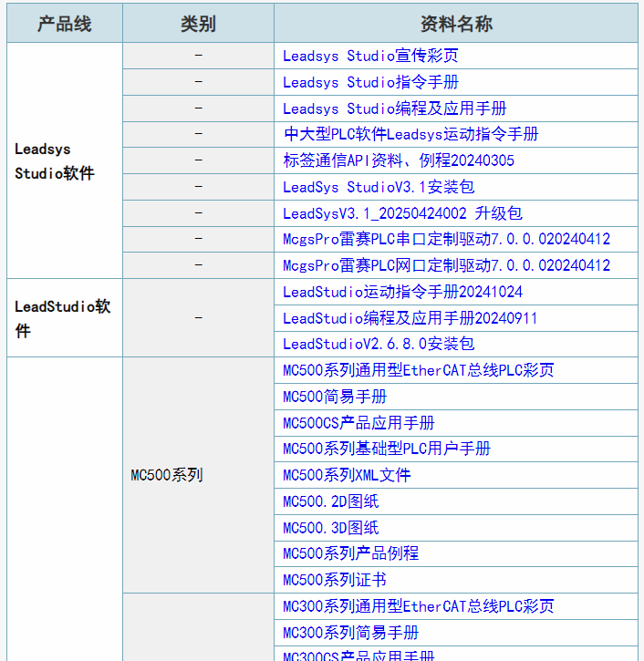Open 标签通信API资料、例程20240305 link
Image resolution: width=644 pixels, height=661 pixels.
click(x=399, y=160)
